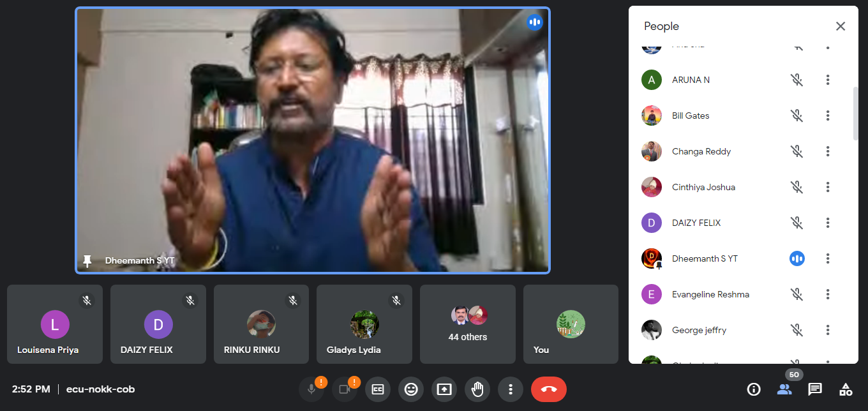Close the People panel
Image resolution: width=868 pixels, height=411 pixels.
[841, 26]
